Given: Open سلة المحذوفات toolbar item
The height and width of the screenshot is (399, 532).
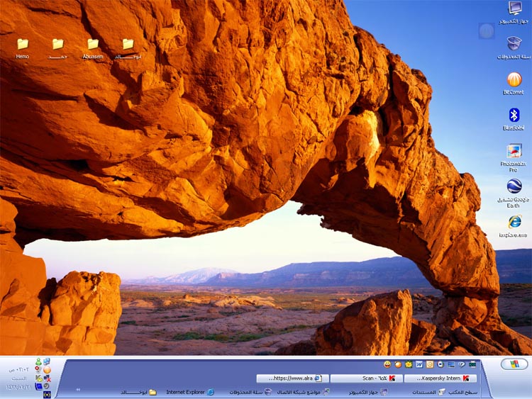Looking at the screenshot, I should point(250,392).
